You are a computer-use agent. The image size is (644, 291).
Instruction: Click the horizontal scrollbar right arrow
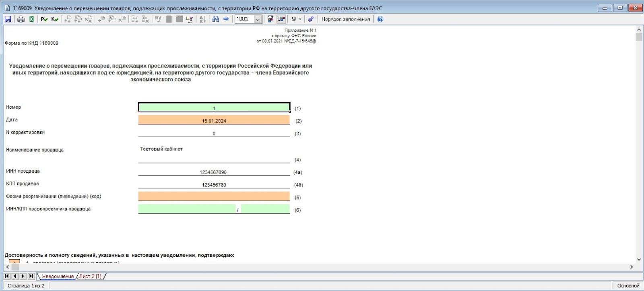(x=631, y=267)
